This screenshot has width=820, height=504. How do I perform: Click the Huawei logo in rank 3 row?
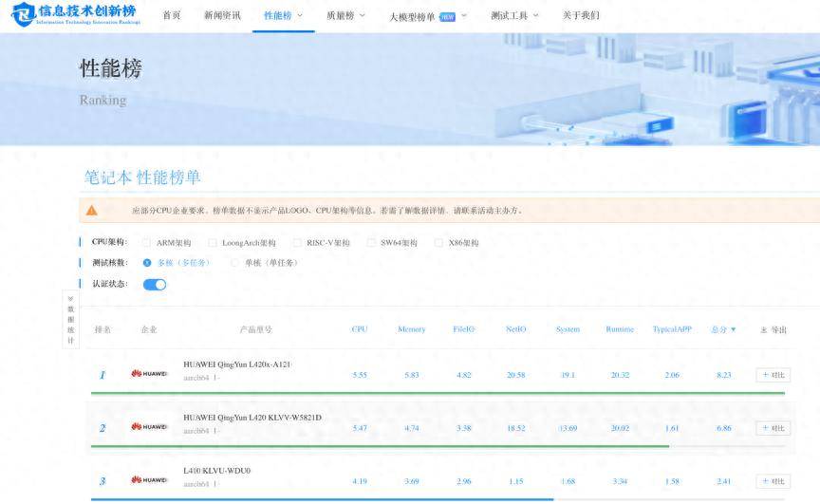tap(149, 480)
